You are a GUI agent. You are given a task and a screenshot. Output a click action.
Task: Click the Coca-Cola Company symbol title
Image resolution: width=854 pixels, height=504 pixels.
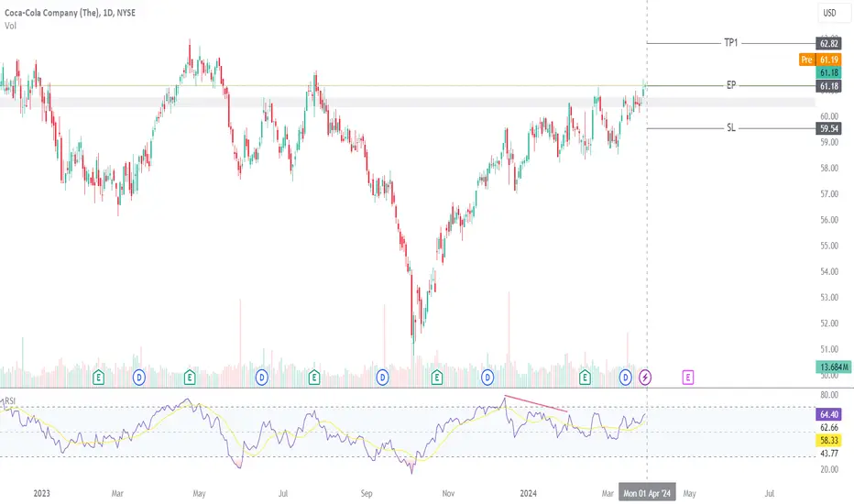(70, 13)
